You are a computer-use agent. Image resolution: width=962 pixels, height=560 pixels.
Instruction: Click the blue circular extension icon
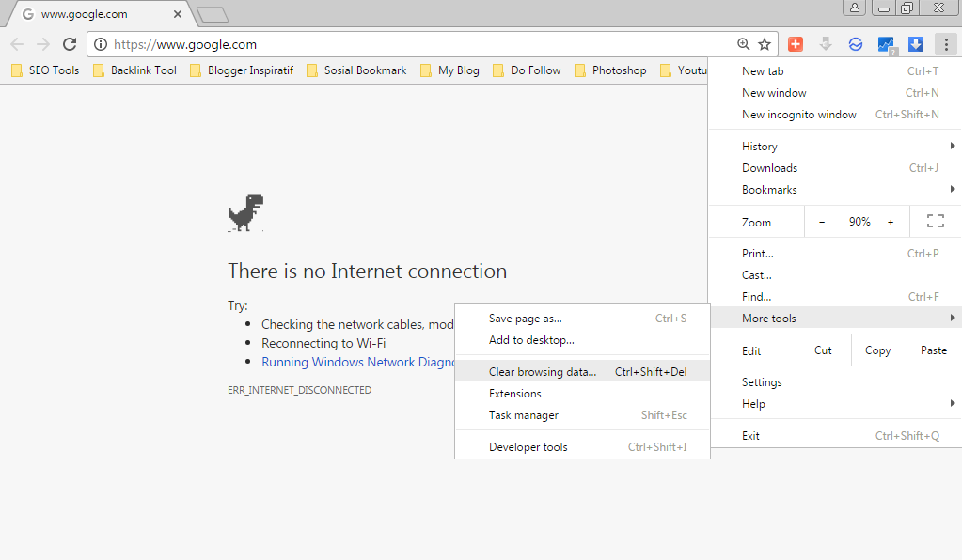855,43
